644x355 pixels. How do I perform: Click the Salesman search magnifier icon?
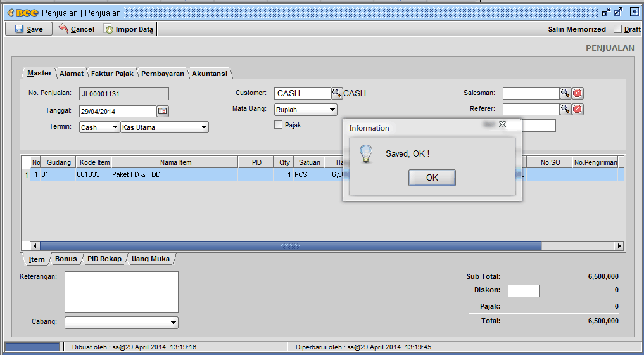point(565,93)
